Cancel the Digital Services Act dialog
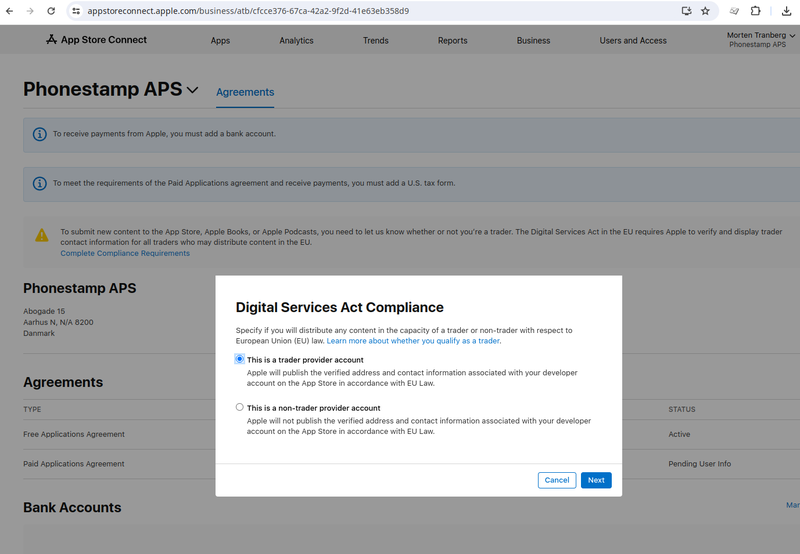Viewport: 800px width, 554px height. [x=557, y=480]
